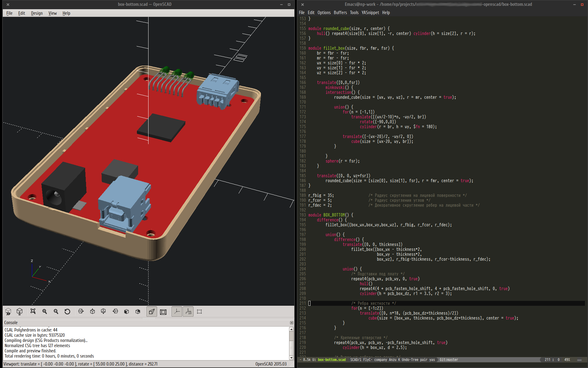Viewport: 588px width, 368px height.
Task: Open OpenSCAD Design menu
Action: (37, 13)
